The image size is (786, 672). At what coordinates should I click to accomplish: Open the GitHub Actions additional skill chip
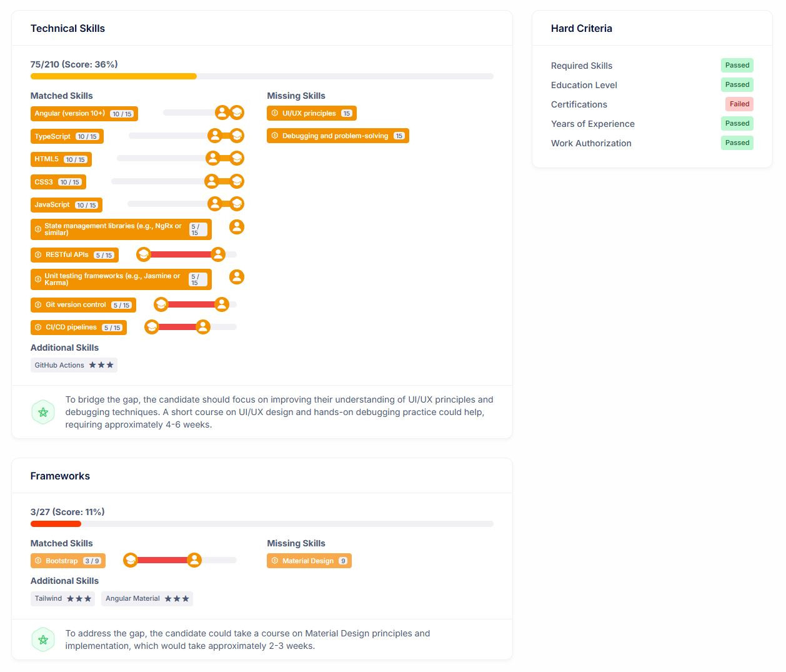[x=74, y=365]
